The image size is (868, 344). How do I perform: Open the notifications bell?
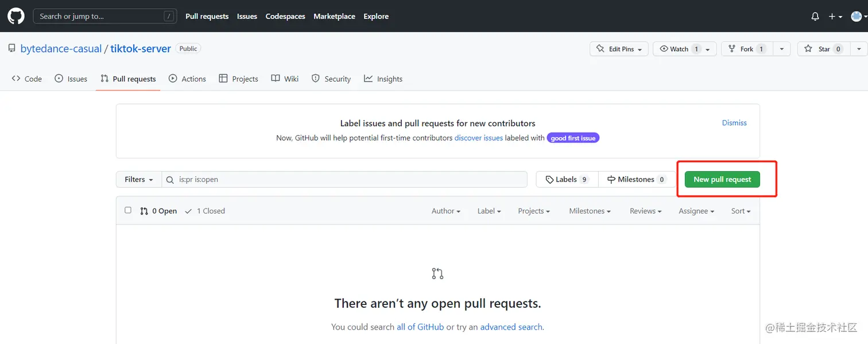pos(815,17)
